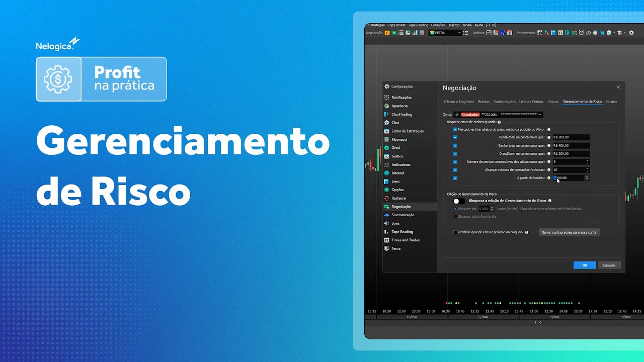Click the alarm clock tool icon
The height and width of the screenshot is (362, 644).
click(581, 33)
